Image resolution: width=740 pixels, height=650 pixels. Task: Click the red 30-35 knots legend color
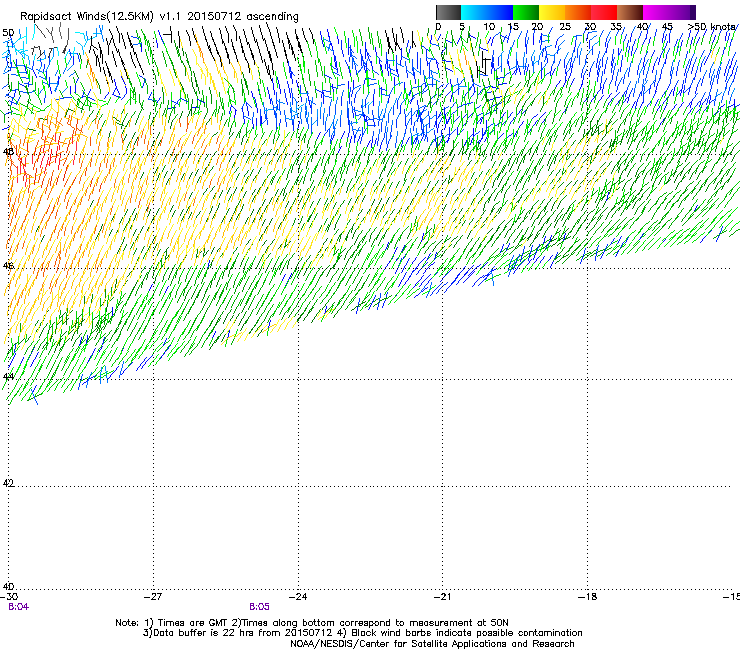coord(604,12)
